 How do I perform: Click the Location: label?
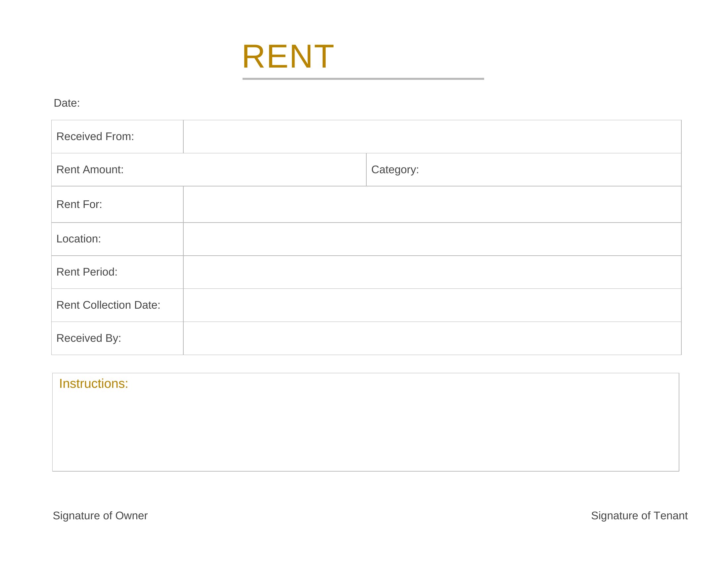coord(79,239)
